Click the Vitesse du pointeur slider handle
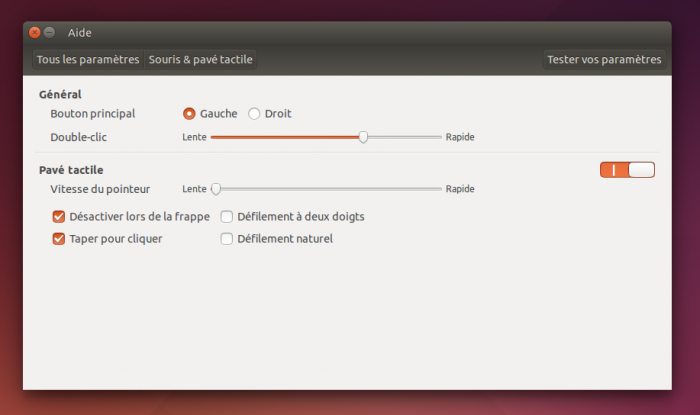This screenshot has width=700, height=415. tap(215, 189)
